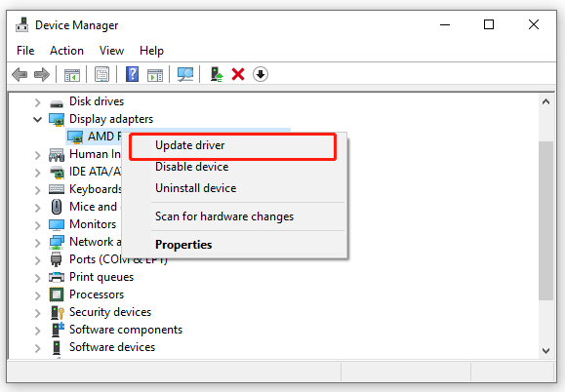The height and width of the screenshot is (392, 565).
Task: Choose Properties from context menu
Action: [234, 245]
